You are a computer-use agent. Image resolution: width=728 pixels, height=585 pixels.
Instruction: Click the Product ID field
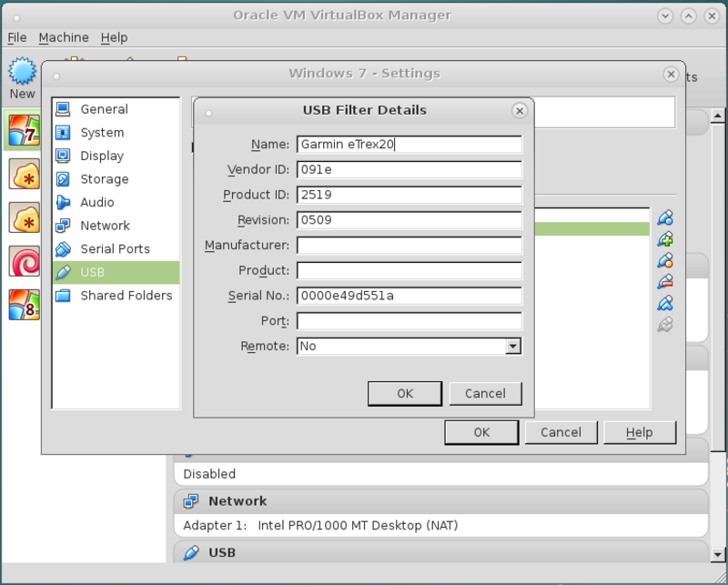click(x=409, y=195)
